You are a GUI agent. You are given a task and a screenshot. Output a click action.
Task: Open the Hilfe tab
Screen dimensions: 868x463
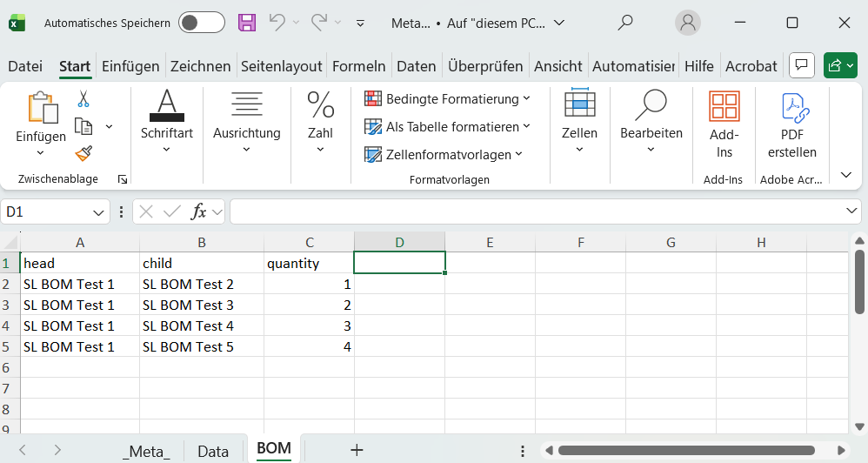click(x=699, y=66)
